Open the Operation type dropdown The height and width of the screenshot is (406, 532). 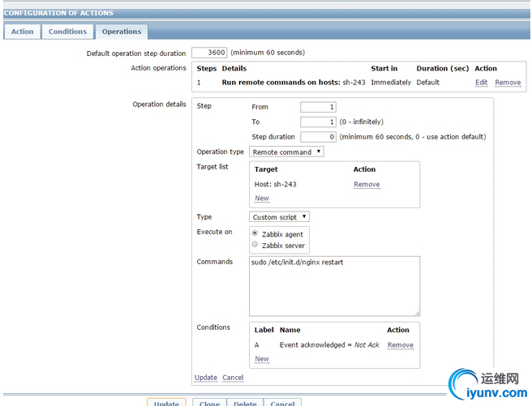pos(286,152)
